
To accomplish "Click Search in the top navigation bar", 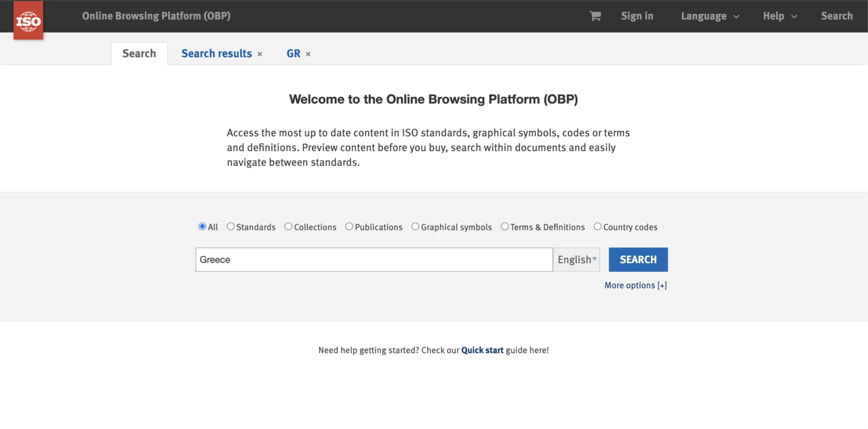I will (836, 16).
